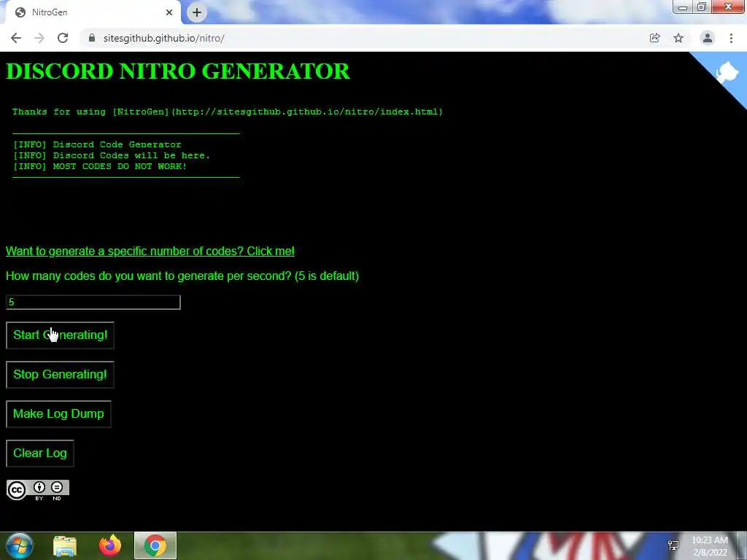
Task: View site lock information icon
Action: click(92, 38)
